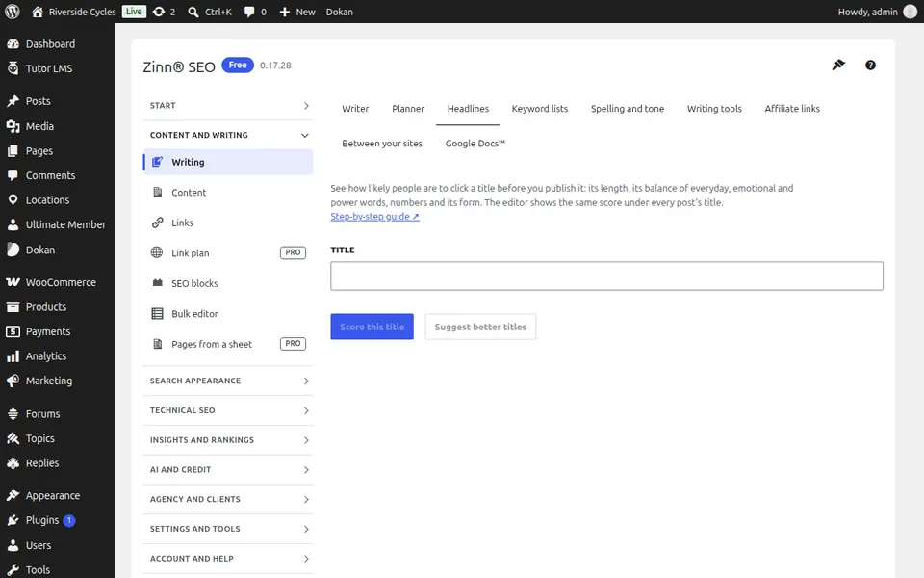The height and width of the screenshot is (578, 924).
Task: Open the Step-by-step guide link
Action: pos(374,217)
